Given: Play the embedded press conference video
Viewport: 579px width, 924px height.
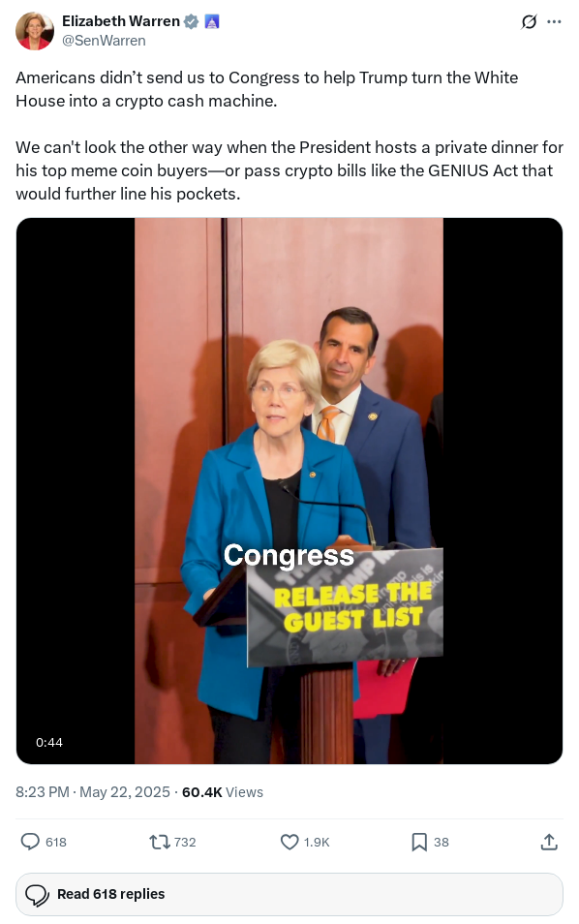Looking at the screenshot, I should coord(289,491).
